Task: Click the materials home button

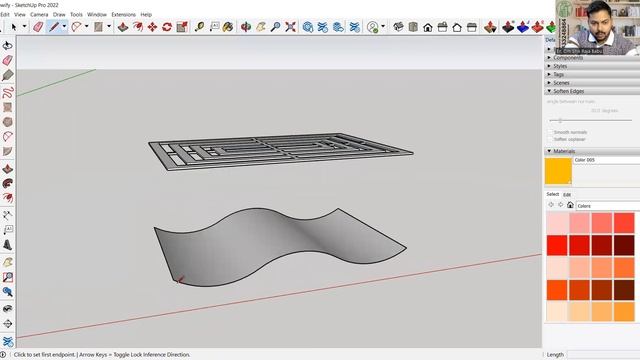Action: tap(570, 205)
